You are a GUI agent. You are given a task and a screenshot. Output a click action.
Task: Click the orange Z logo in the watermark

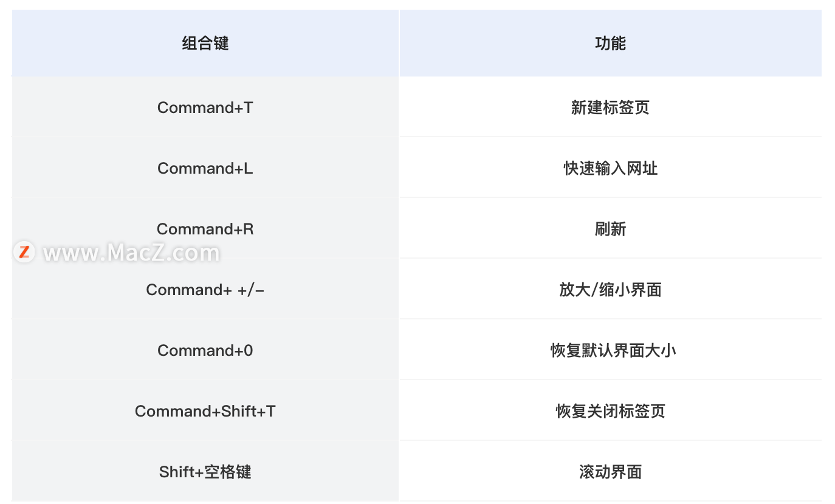click(24, 252)
